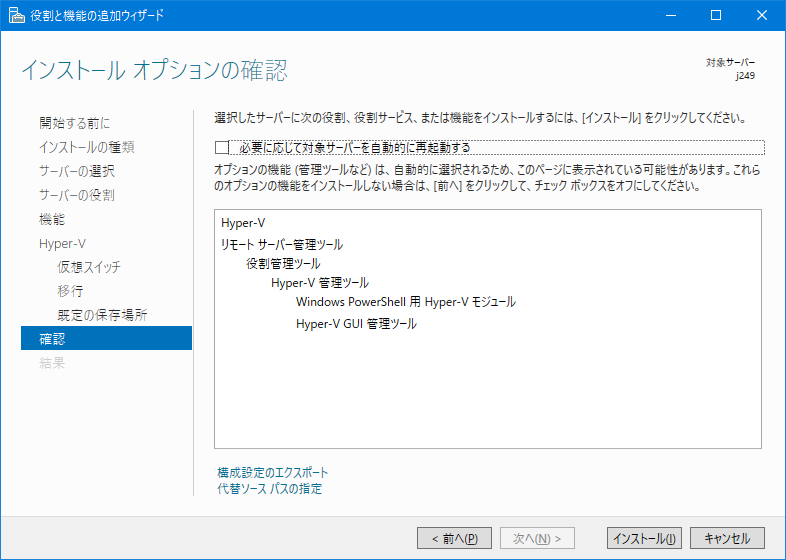Open the 開始する前に step
The height and width of the screenshot is (560, 786).
coord(74,123)
